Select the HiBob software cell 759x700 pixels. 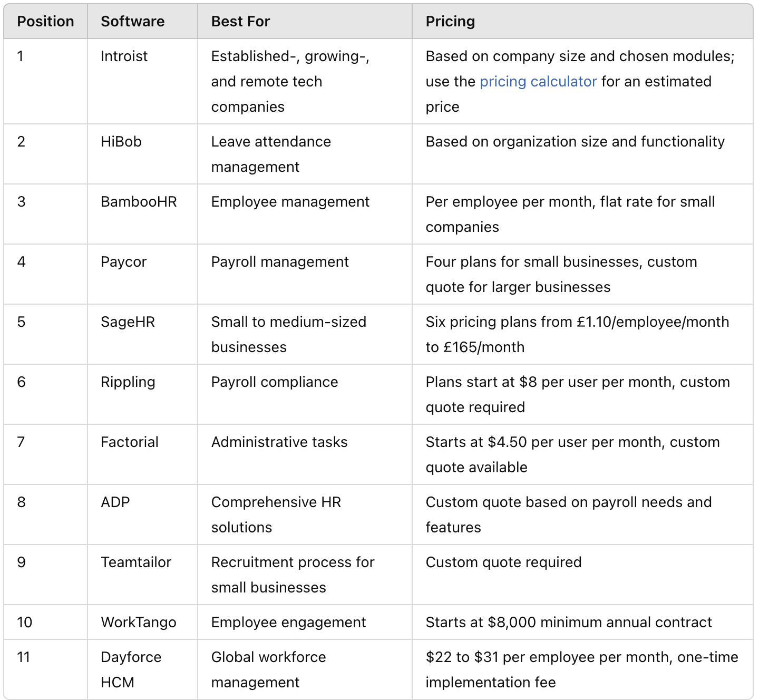[142, 154]
